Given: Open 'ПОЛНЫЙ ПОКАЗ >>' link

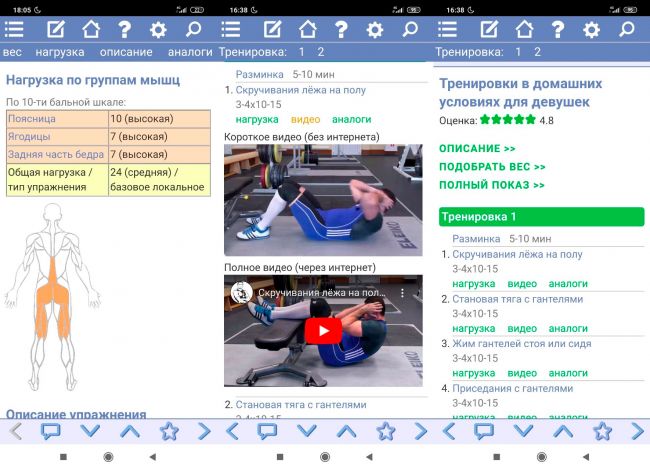Looking at the screenshot, I should (492, 185).
